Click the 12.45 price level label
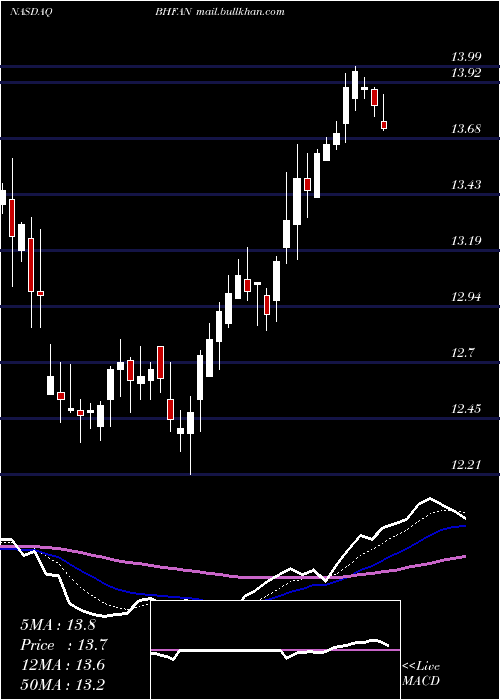Image resolution: width=500 pixels, height=700 pixels. tap(466, 409)
